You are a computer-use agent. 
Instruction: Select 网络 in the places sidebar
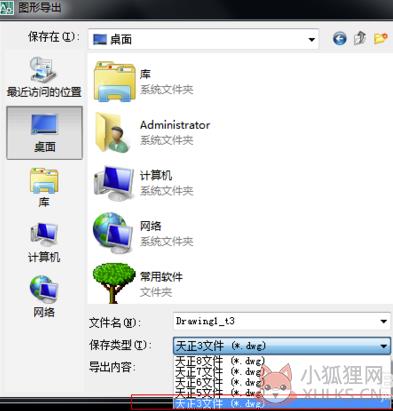pyautogui.click(x=44, y=296)
